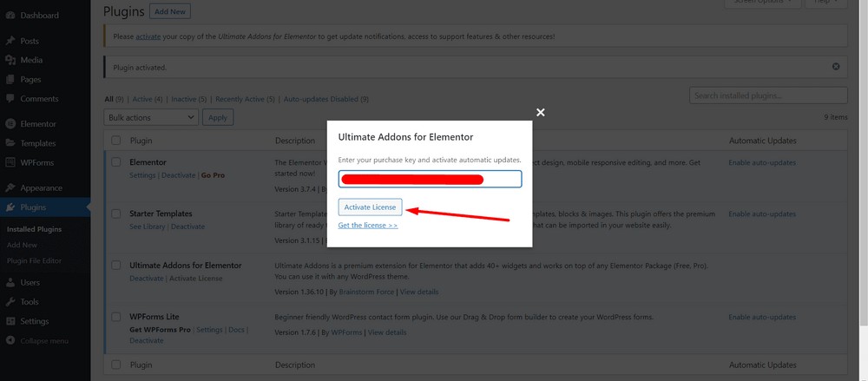
Task: Open the Bulk actions dropdown
Action: (x=151, y=117)
